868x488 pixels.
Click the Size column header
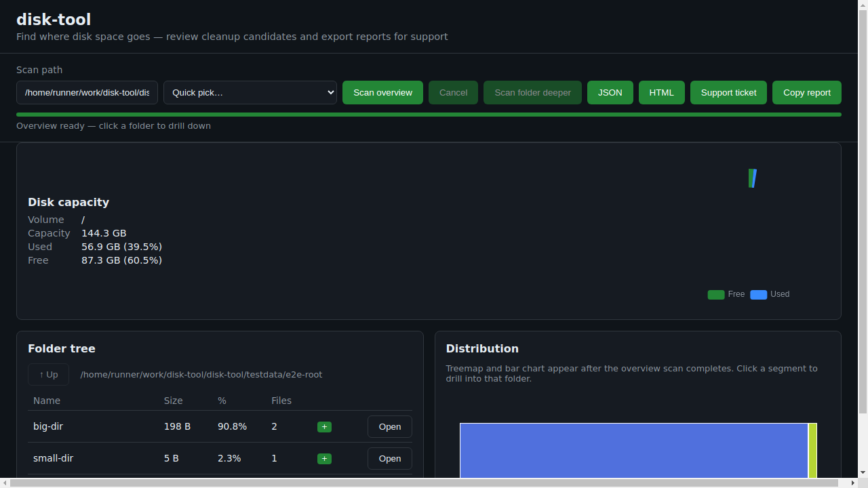click(x=174, y=401)
